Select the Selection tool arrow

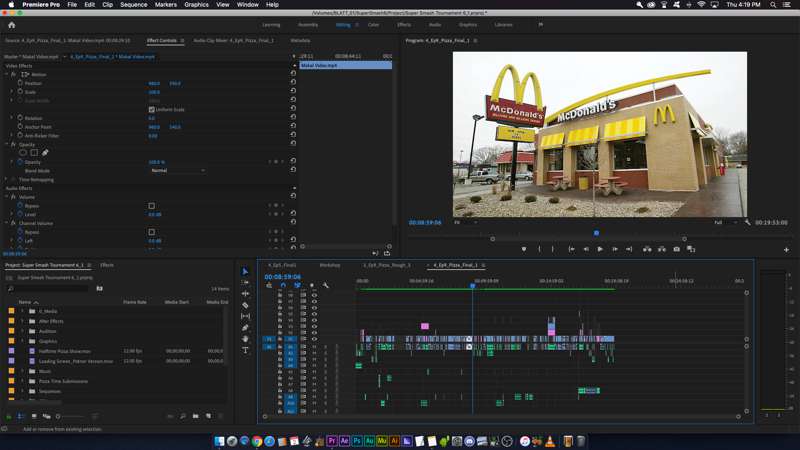pyautogui.click(x=245, y=271)
